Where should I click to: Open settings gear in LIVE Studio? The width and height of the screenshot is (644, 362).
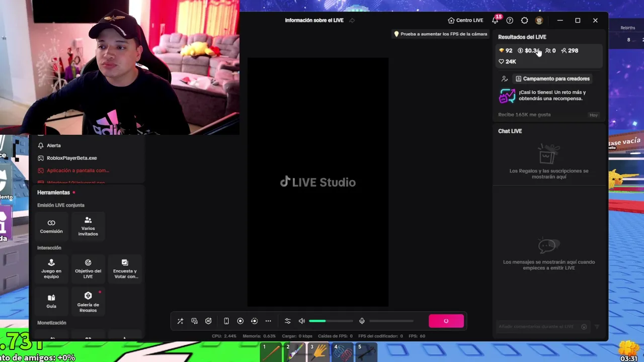524,20
